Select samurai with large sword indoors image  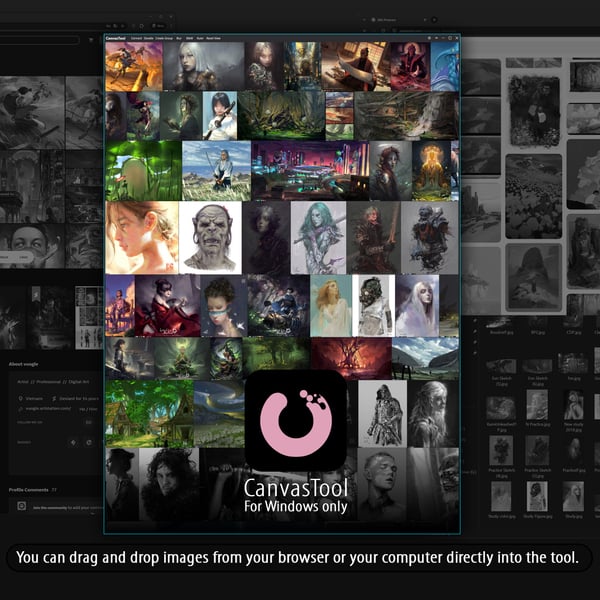(x=355, y=67)
